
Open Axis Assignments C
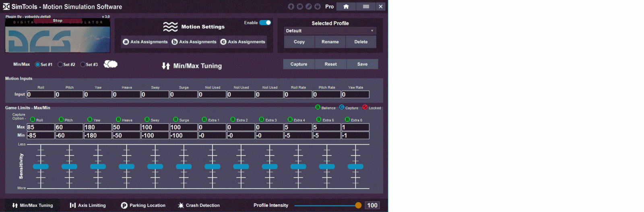pyautogui.click(x=243, y=42)
